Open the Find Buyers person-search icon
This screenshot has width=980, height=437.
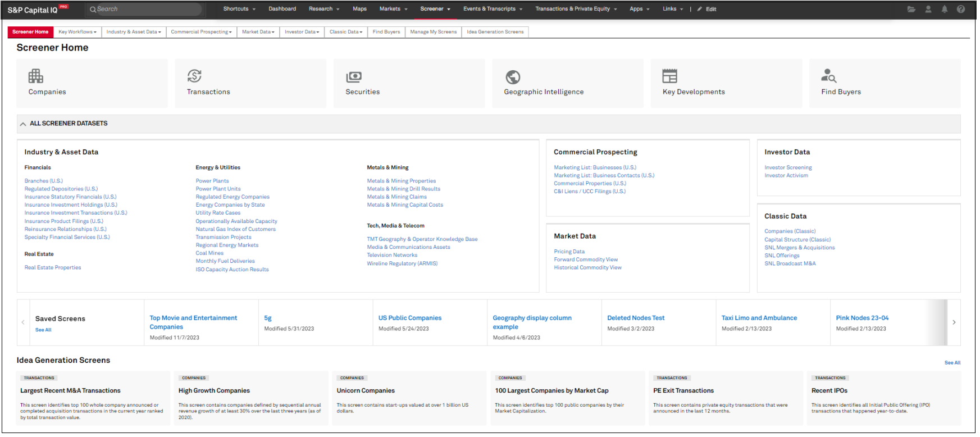[828, 76]
